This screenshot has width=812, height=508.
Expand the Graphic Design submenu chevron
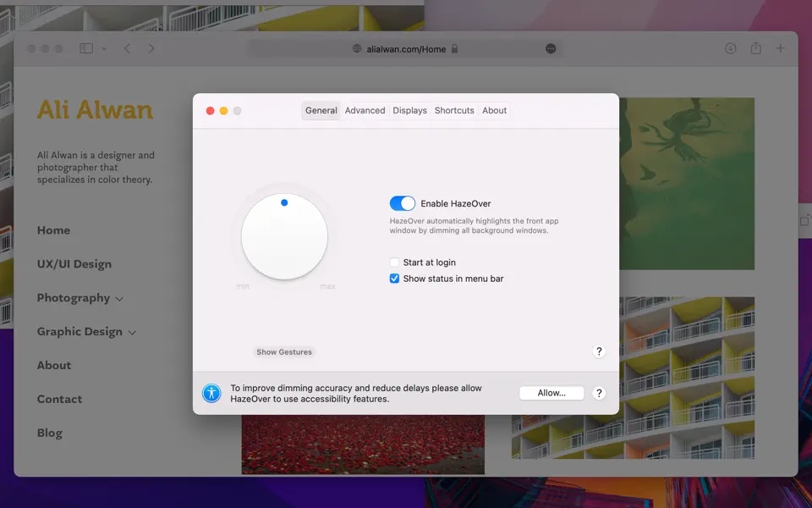(132, 333)
